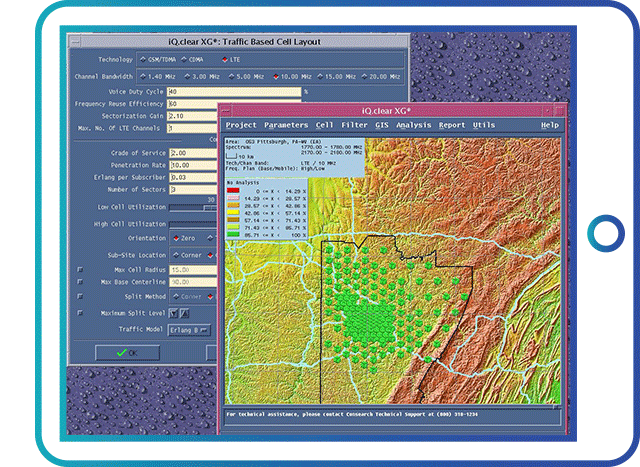The width and height of the screenshot is (640, 467).
Task: Click the Grade of Service field
Action: click(193, 153)
